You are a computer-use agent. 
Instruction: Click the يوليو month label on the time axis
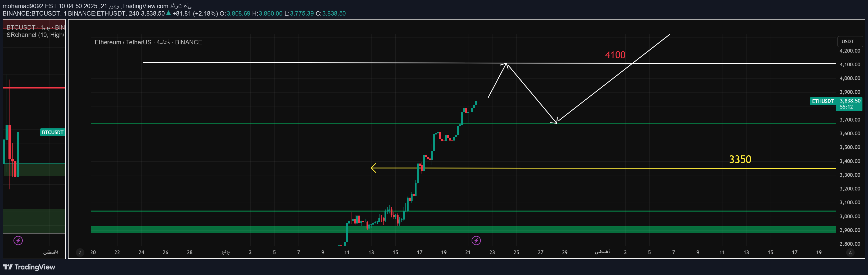point(225,253)
